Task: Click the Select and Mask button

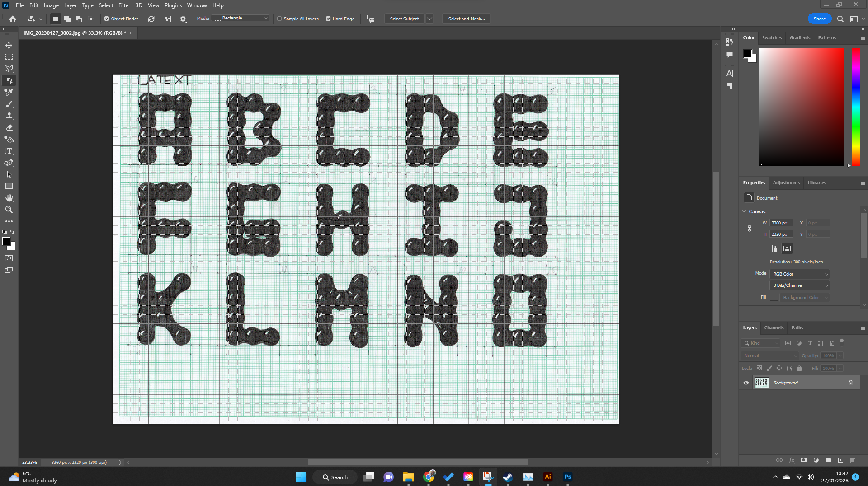Action: [x=466, y=19]
